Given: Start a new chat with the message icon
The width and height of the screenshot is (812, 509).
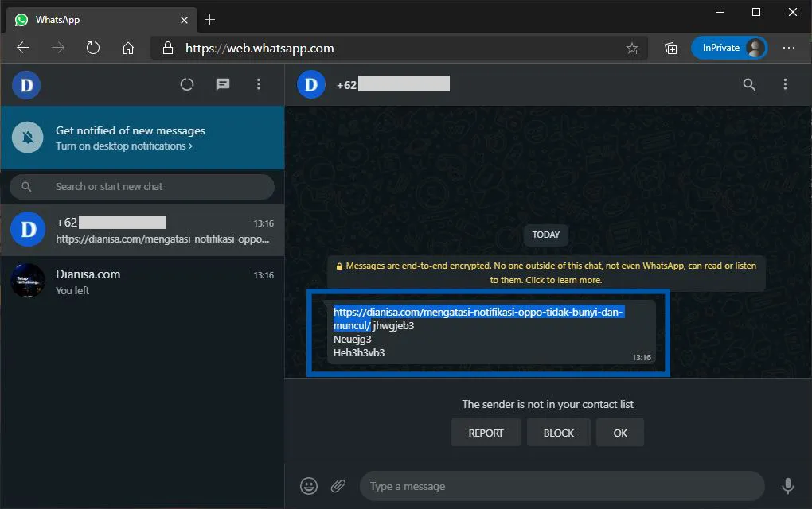Looking at the screenshot, I should pos(222,84).
